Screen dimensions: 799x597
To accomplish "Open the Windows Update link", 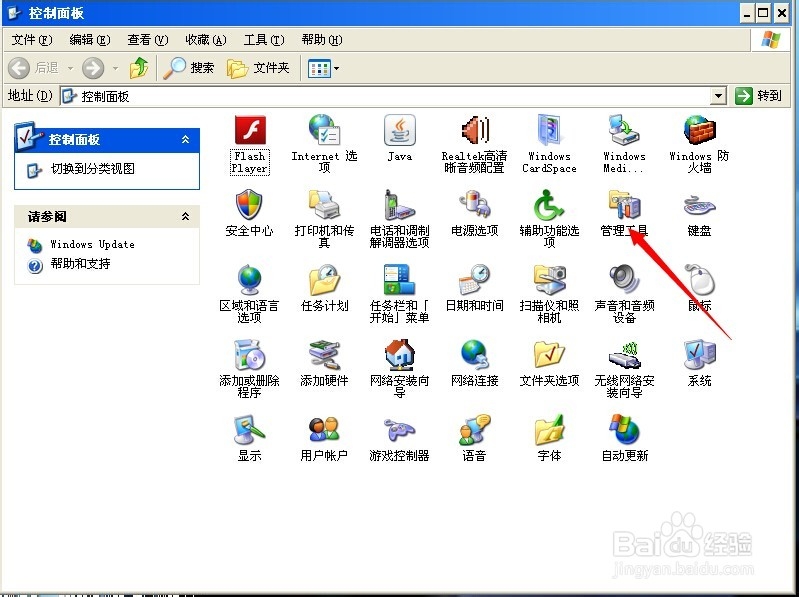I will 92,245.
